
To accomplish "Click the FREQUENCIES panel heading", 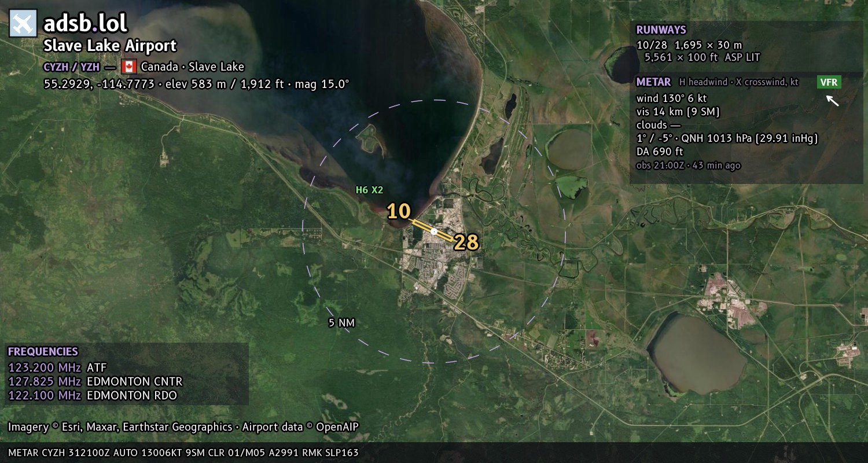I will 43,351.
